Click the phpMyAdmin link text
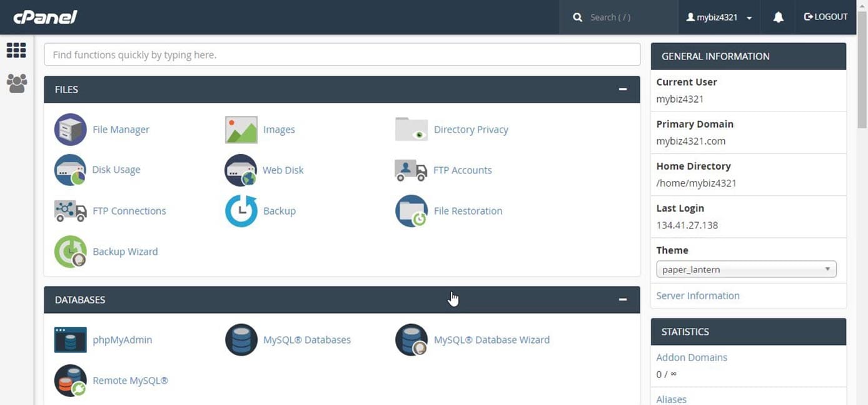 click(x=123, y=340)
